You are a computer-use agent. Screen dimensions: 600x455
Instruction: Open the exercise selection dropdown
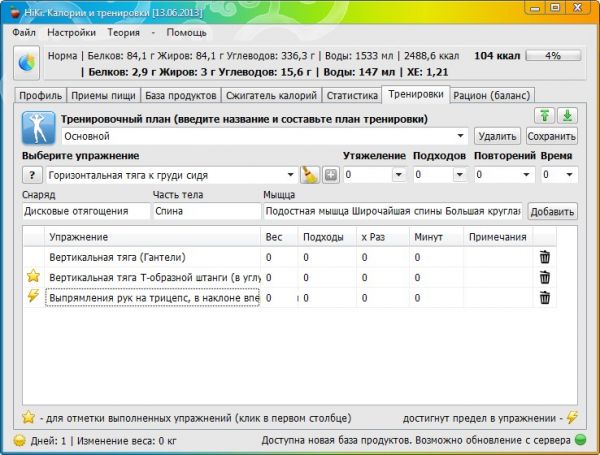tap(290, 175)
